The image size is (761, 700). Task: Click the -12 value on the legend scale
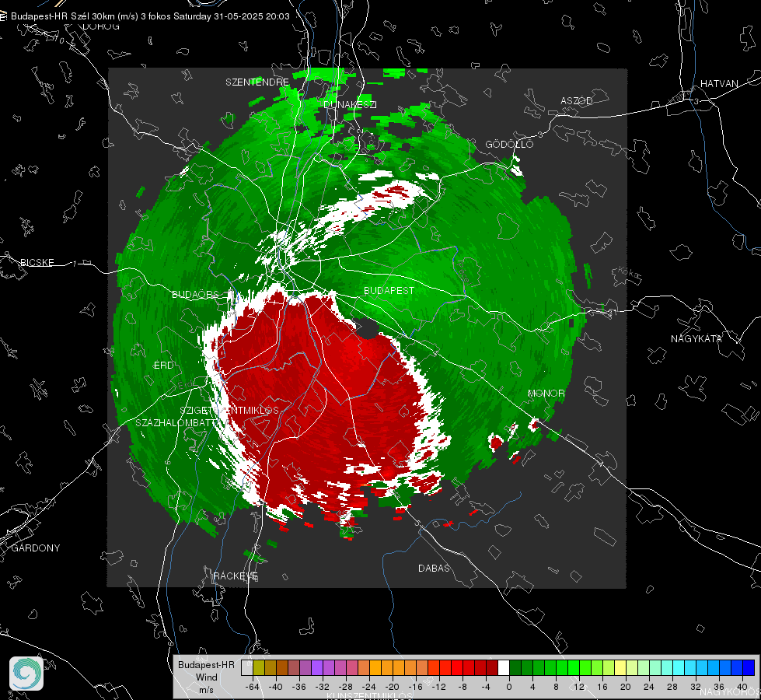click(438, 687)
